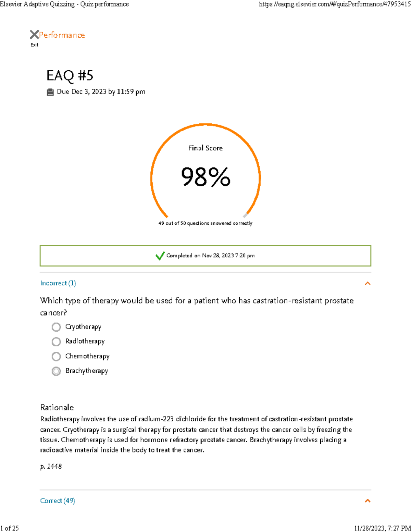This screenshot has height=532, width=411.
Task: Expand the Brachytherapy answer option
Action: [56, 371]
